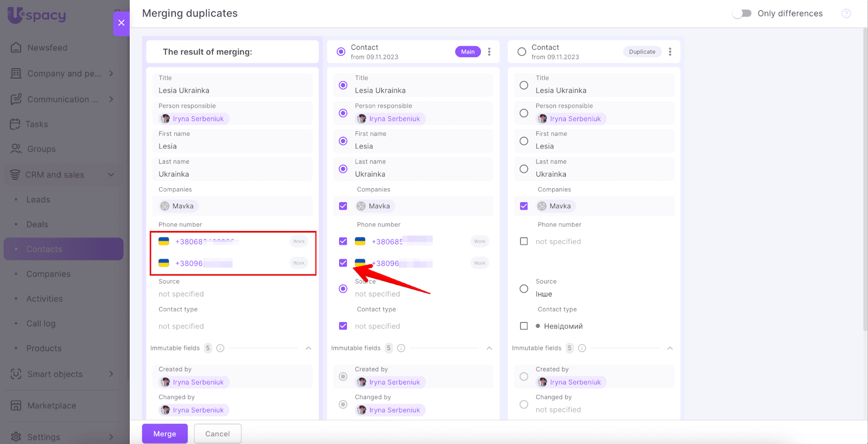Viewport: 868px width, 444px height.
Task: Open the Duplicate contact three-dot menu
Action: point(670,52)
